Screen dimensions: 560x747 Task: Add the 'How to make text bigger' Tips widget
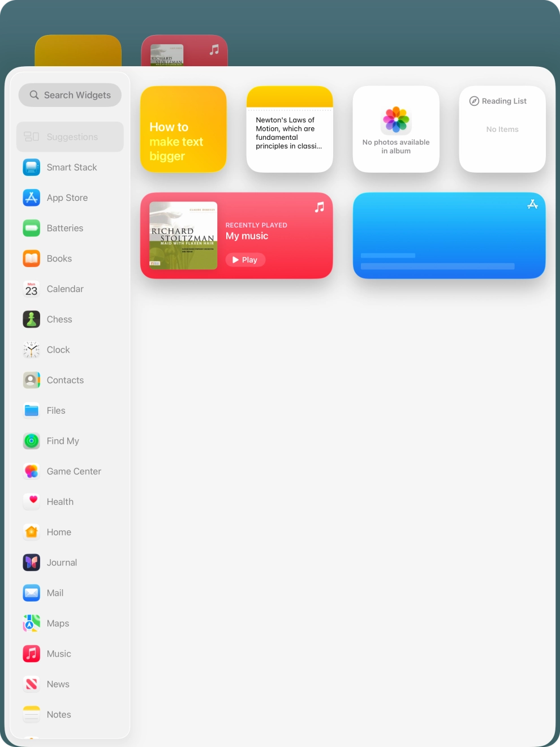point(183,129)
